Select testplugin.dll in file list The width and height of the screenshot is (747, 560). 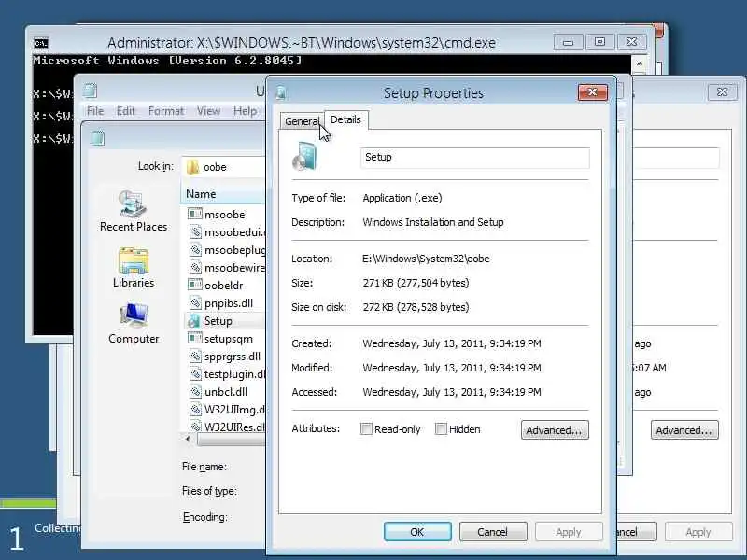[227, 374]
